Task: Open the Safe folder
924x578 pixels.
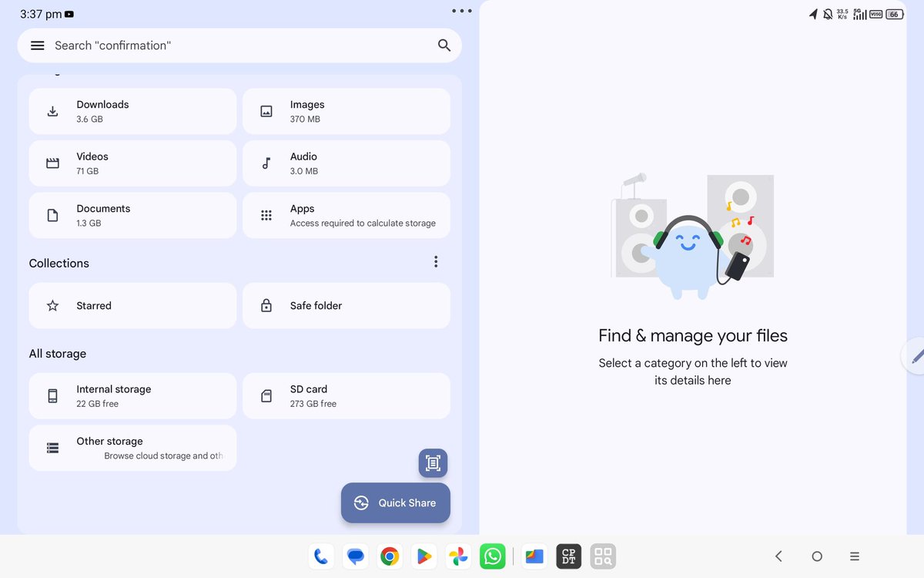Action: (x=346, y=306)
